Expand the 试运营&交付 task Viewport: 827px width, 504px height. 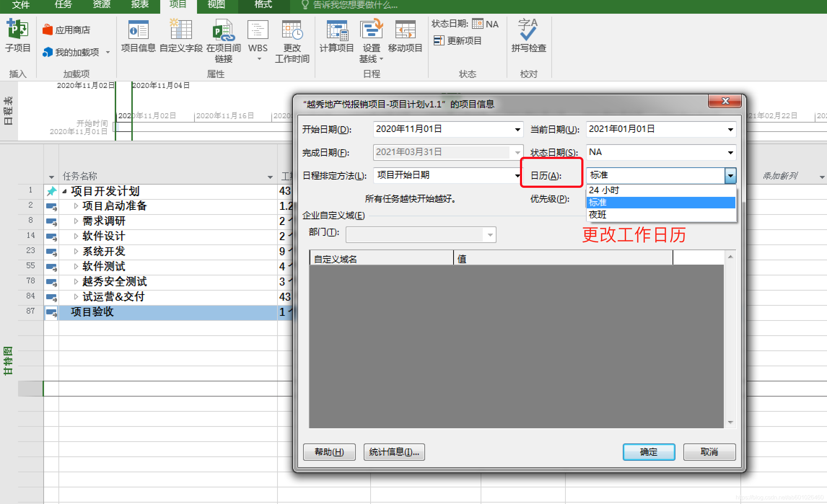coord(76,297)
